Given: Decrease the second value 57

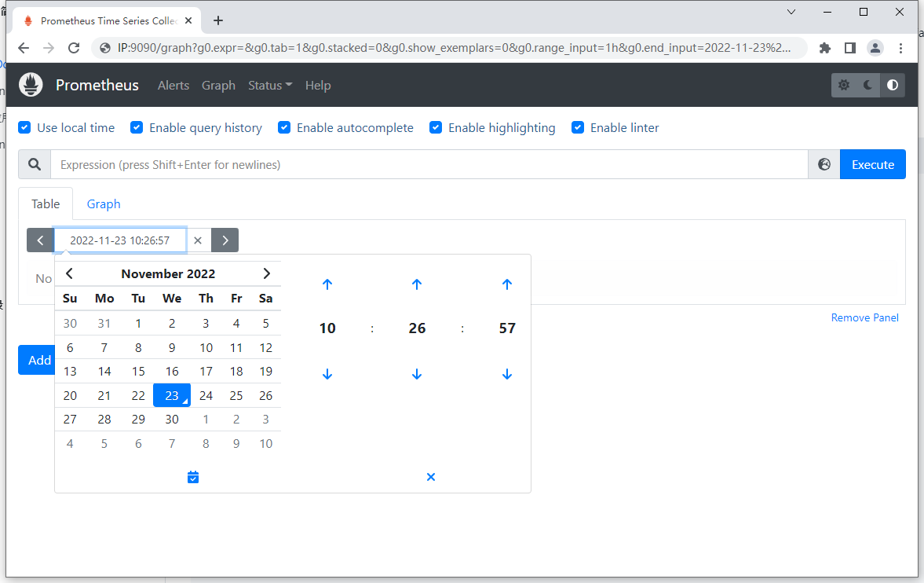Looking at the screenshot, I should pyautogui.click(x=507, y=374).
